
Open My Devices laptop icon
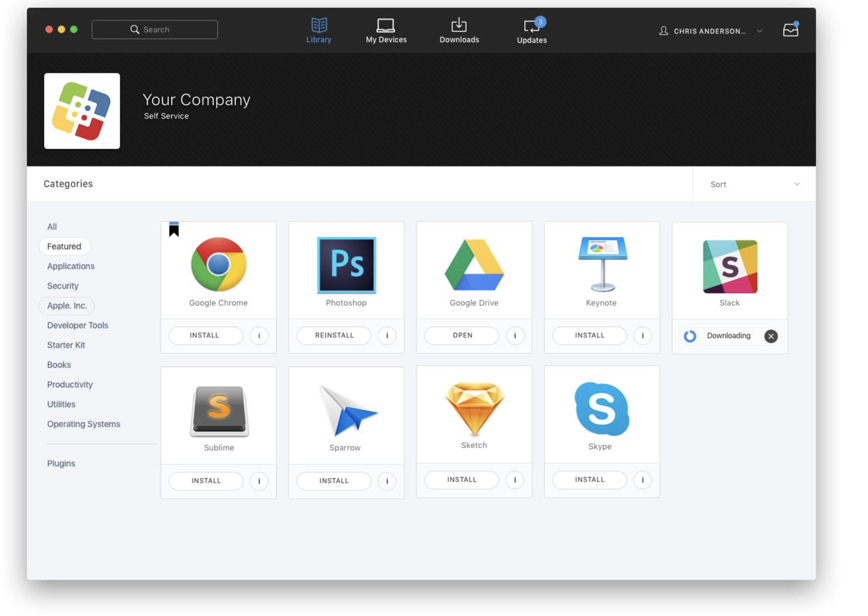(x=386, y=25)
